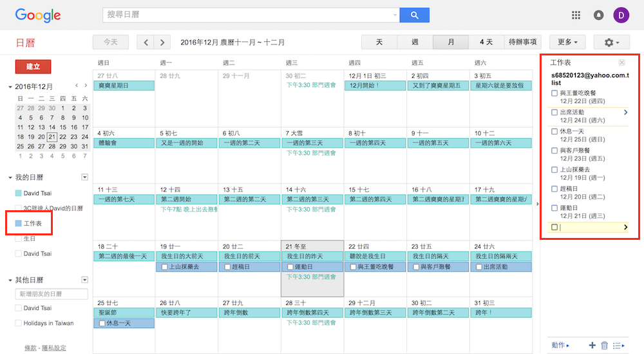The height and width of the screenshot is (354, 644).
Task: Close the 工作表 tasks panel
Action: click(x=621, y=63)
